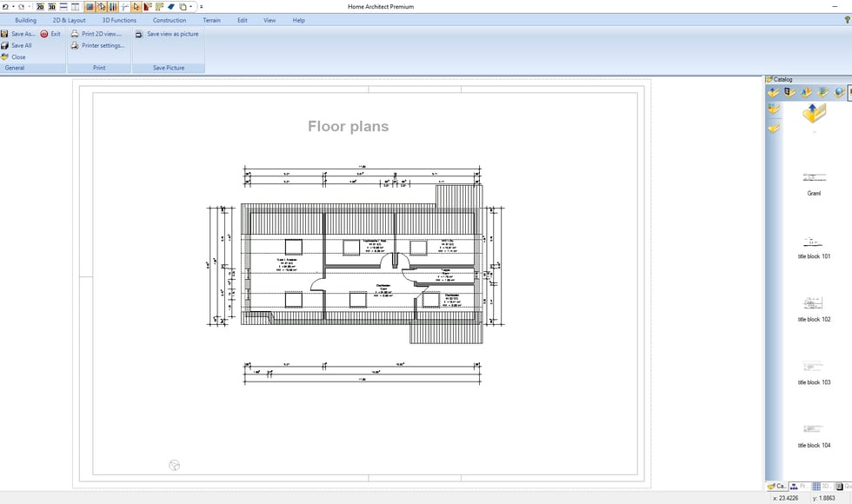Click the Undo icon in quick access toolbar
The image size is (852, 504).
5,7
